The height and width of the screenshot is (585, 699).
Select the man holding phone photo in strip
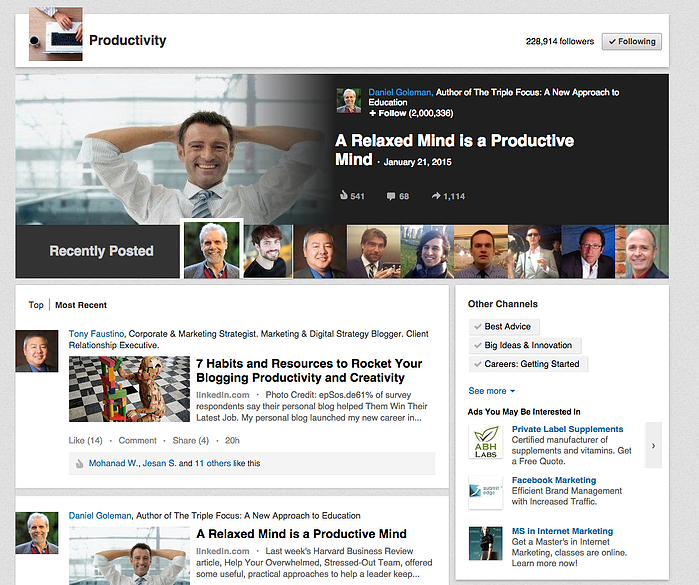374,251
